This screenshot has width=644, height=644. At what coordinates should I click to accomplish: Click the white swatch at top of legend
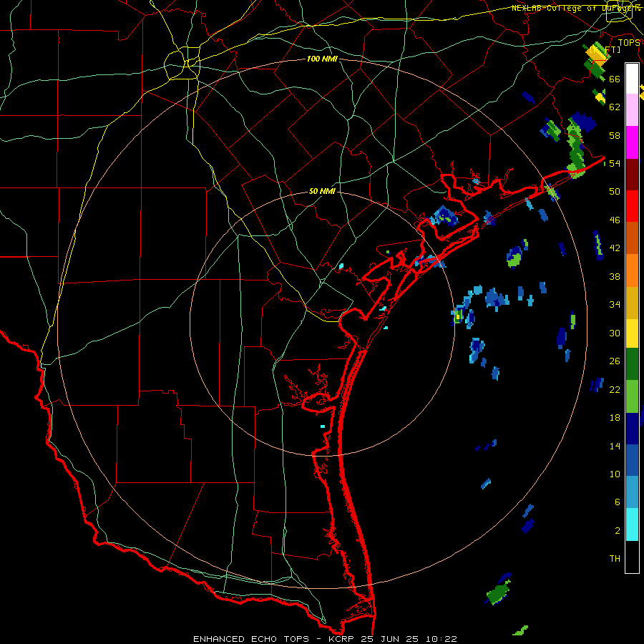pos(632,79)
